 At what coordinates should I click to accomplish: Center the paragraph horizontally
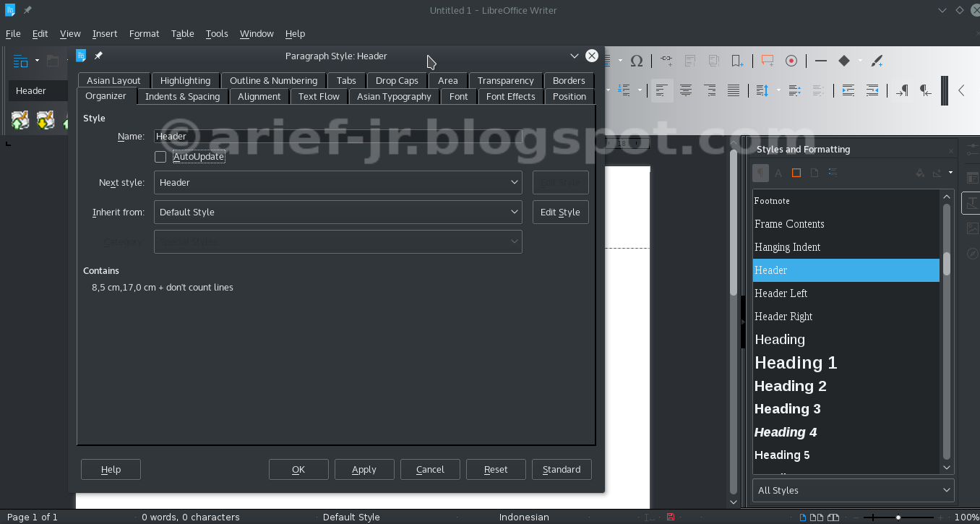point(686,90)
